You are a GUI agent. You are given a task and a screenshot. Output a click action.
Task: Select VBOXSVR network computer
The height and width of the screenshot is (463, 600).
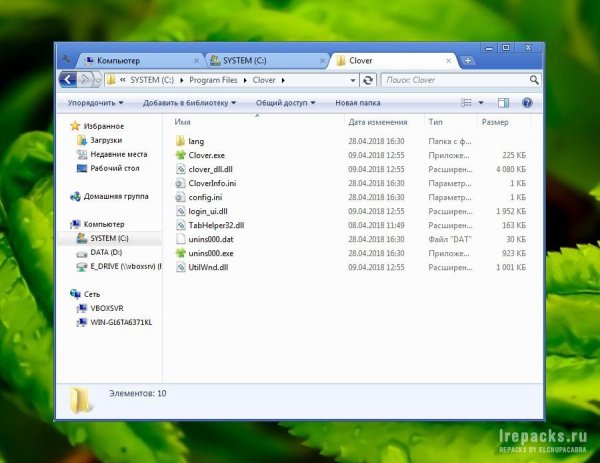pos(106,308)
